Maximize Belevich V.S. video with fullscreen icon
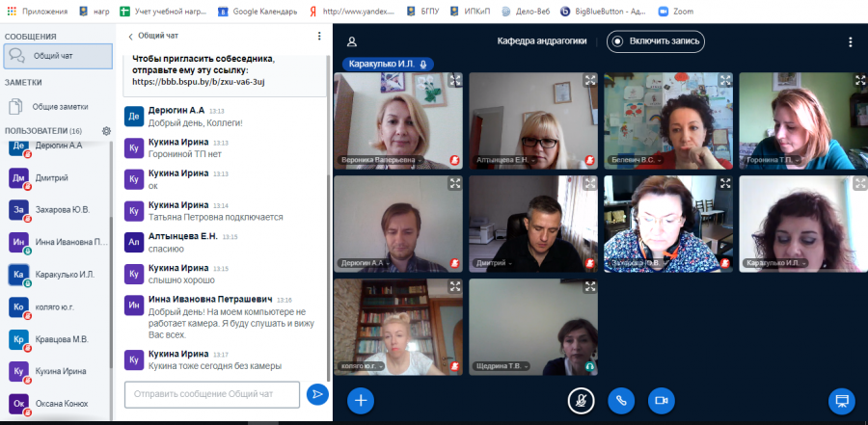 (725, 80)
